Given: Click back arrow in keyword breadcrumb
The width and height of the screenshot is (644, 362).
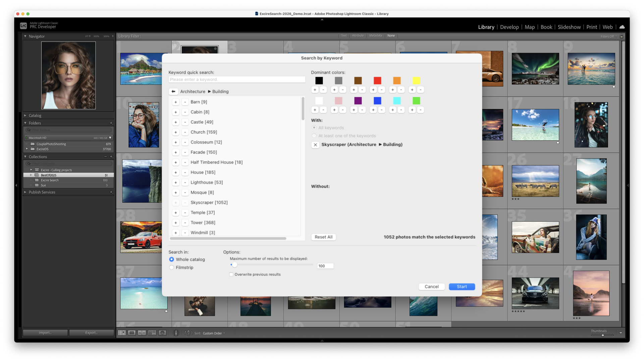Looking at the screenshot, I should click(173, 92).
